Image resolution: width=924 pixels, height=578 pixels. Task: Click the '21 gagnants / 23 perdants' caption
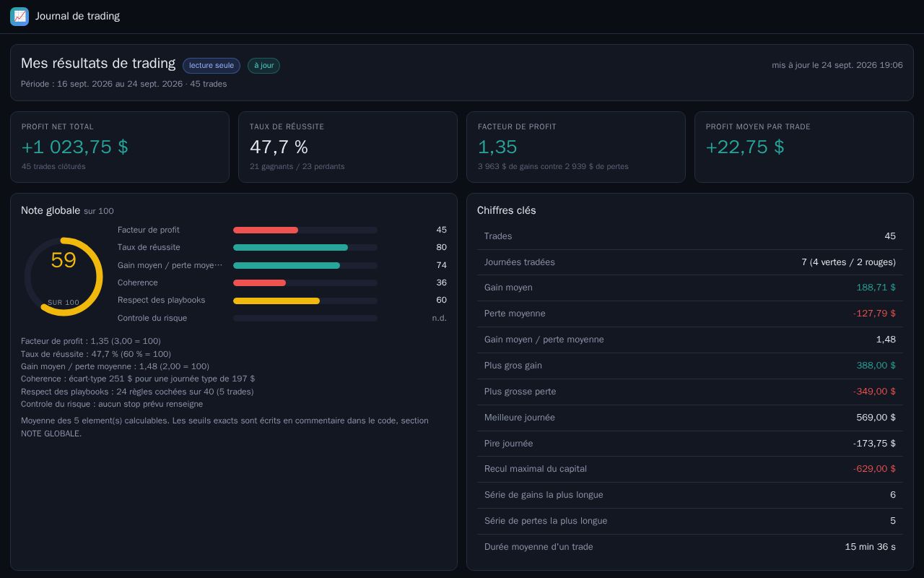tap(297, 166)
